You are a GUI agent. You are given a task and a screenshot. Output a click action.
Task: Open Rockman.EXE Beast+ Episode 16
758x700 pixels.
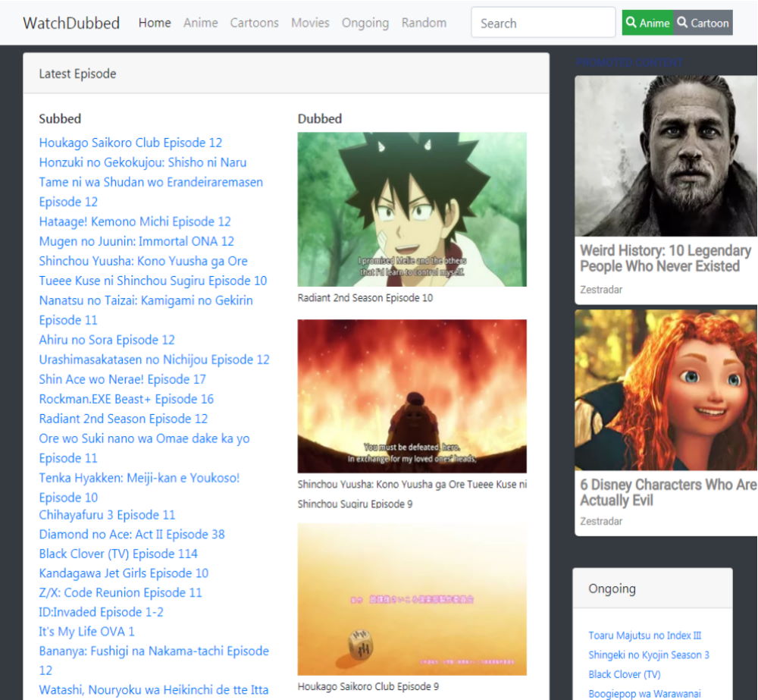point(126,399)
